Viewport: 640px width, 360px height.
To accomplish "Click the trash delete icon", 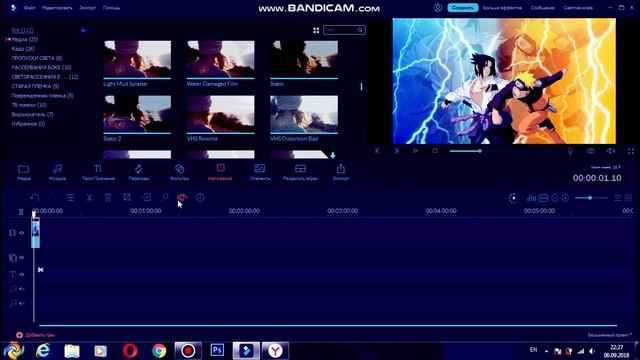I will point(108,198).
